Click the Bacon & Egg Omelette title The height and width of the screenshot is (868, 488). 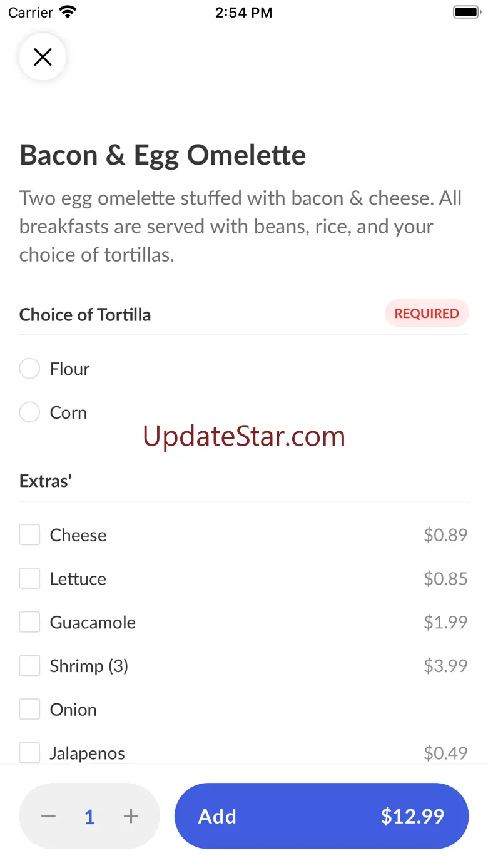coord(163,155)
